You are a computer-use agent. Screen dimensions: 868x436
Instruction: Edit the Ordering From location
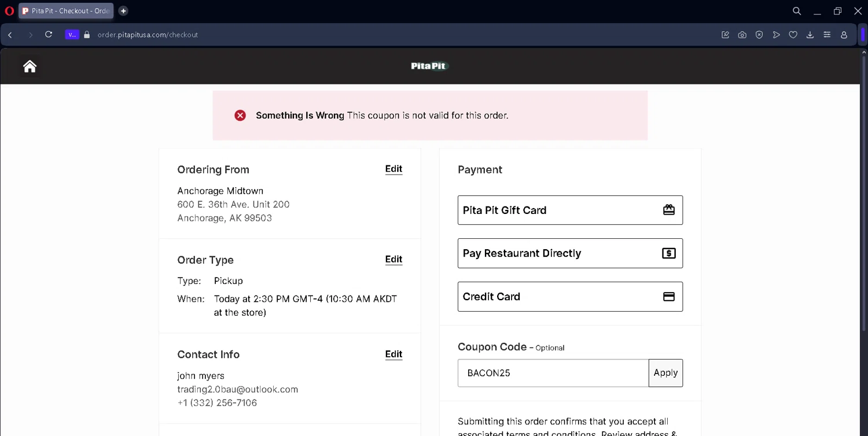tap(393, 169)
